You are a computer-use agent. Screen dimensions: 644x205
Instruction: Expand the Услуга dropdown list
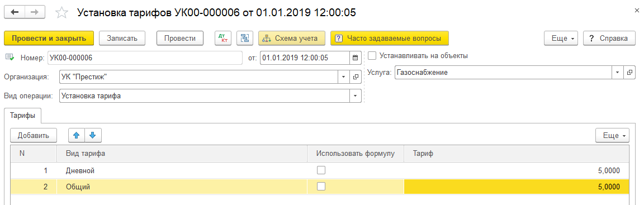(x=617, y=73)
